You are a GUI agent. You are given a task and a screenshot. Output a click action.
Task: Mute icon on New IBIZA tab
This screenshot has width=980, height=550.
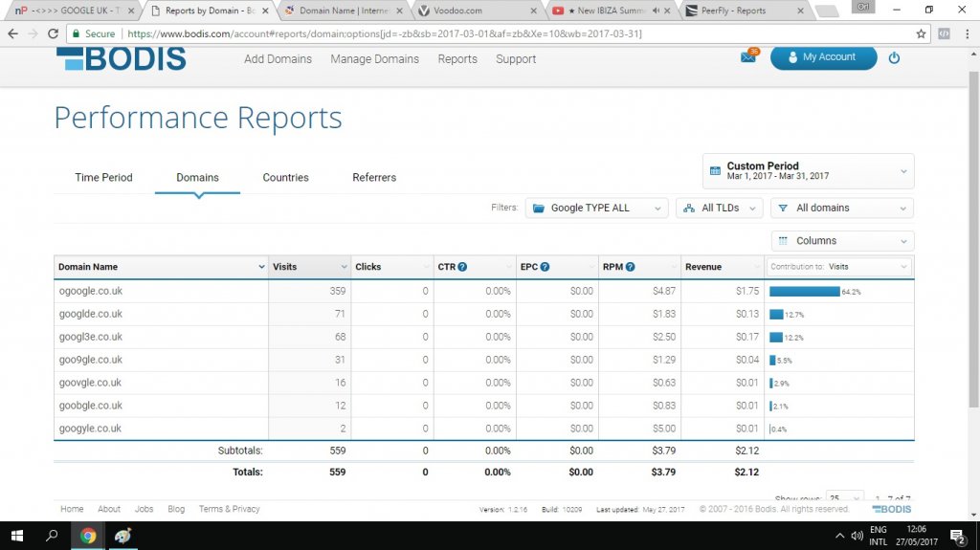pyautogui.click(x=656, y=11)
